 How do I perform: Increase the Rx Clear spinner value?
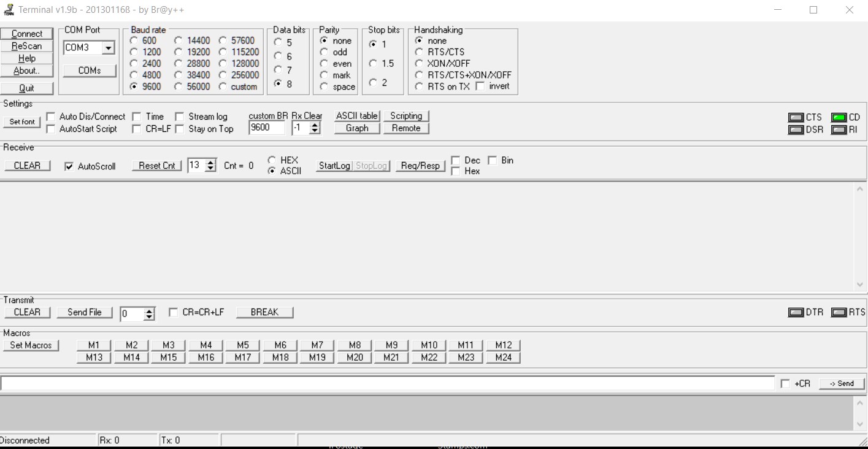[x=315, y=125]
